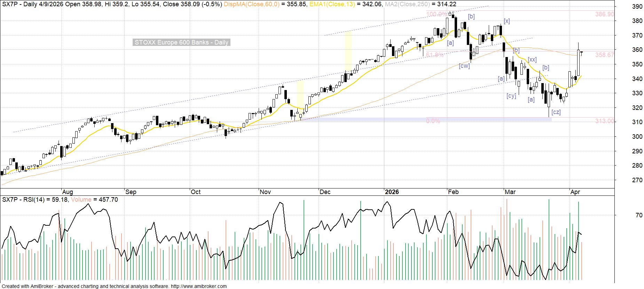Screen dimensions: 644x289
Task: Click the 0.0% Fibonacci level label
Action: point(433,121)
